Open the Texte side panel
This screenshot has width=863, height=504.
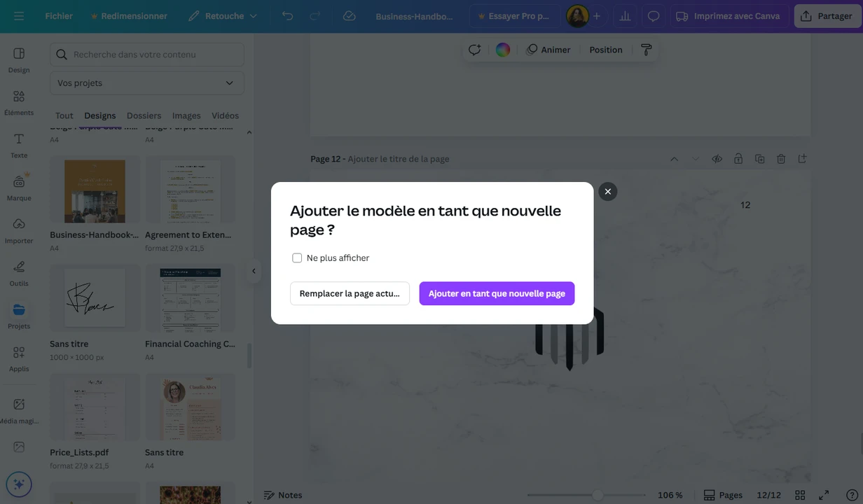coord(19,145)
